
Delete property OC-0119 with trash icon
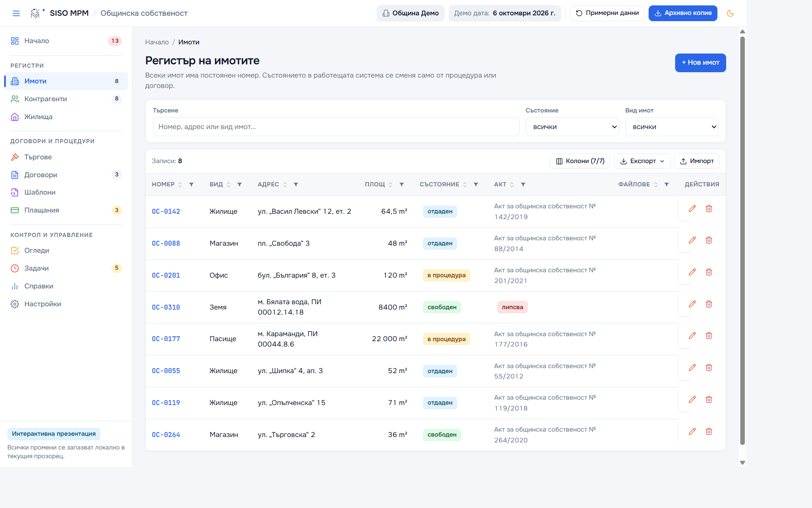pos(709,399)
